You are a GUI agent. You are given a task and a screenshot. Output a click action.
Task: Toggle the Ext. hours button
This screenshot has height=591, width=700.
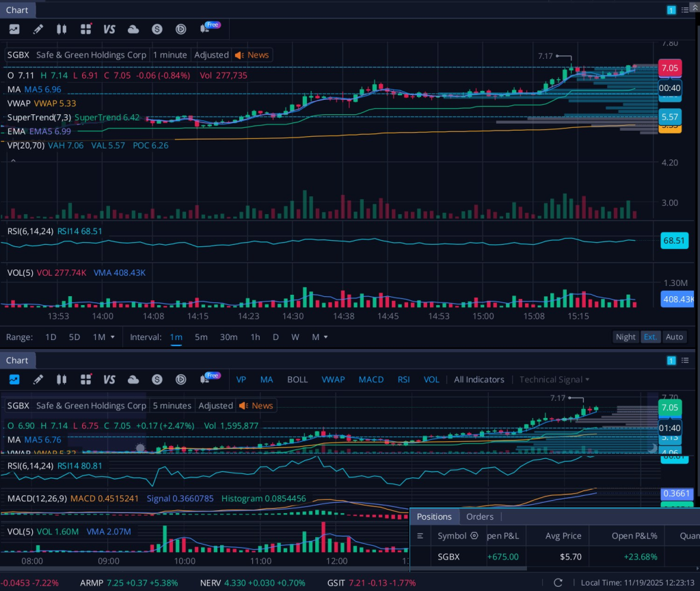[x=649, y=337]
